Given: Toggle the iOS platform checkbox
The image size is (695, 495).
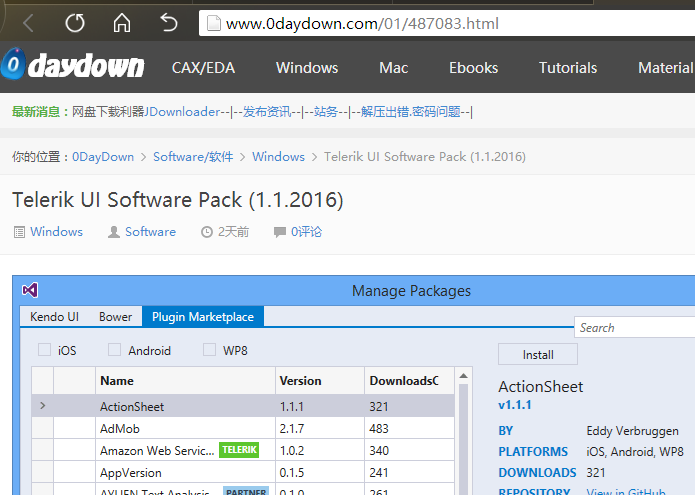Looking at the screenshot, I should point(44,350).
